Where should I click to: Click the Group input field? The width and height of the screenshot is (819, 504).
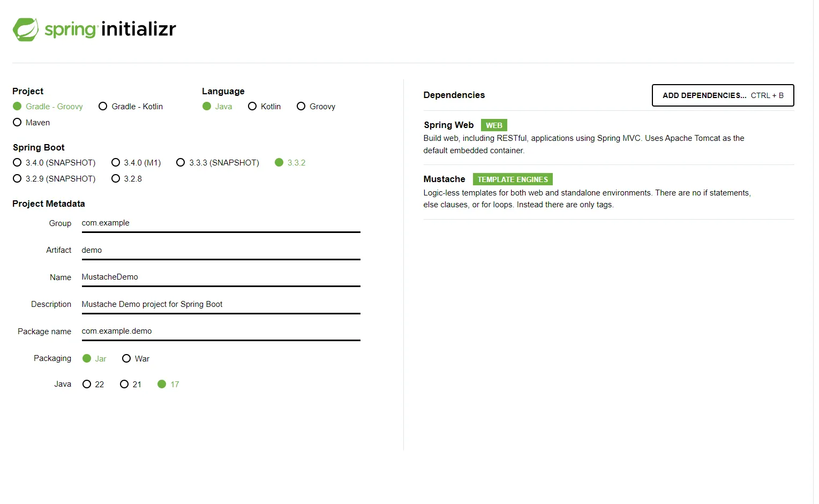(220, 223)
